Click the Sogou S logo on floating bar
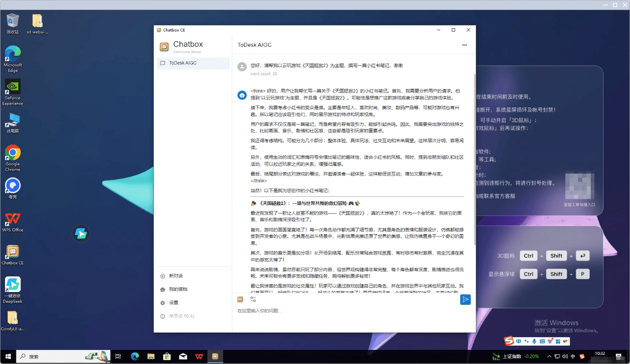 pyautogui.click(x=509, y=341)
